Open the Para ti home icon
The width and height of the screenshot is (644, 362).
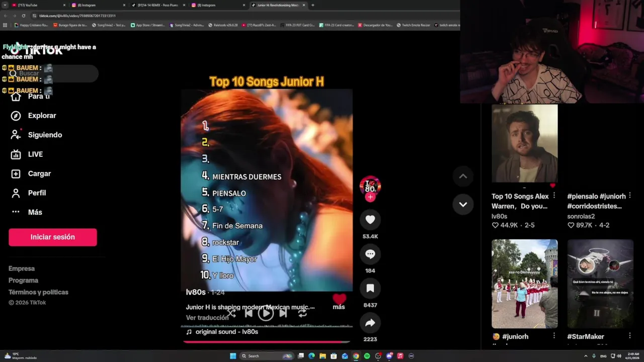pyautogui.click(x=16, y=96)
